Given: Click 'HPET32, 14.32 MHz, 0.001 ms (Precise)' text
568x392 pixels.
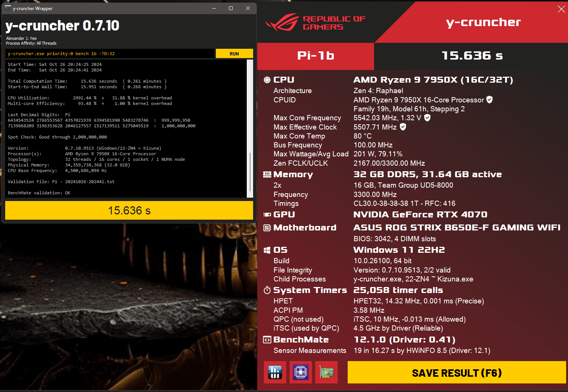Looking at the screenshot, I should click(x=419, y=301).
